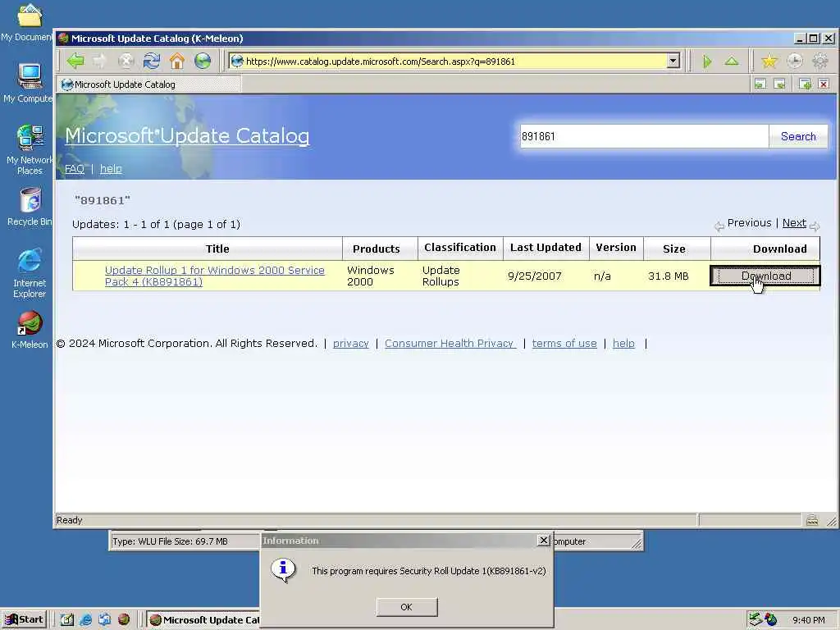The width and height of the screenshot is (840, 630).
Task: Open the terms of use link
Action: click(564, 344)
